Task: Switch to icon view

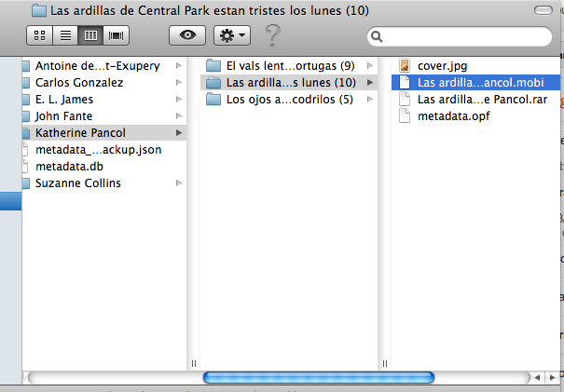Action: tap(39, 35)
